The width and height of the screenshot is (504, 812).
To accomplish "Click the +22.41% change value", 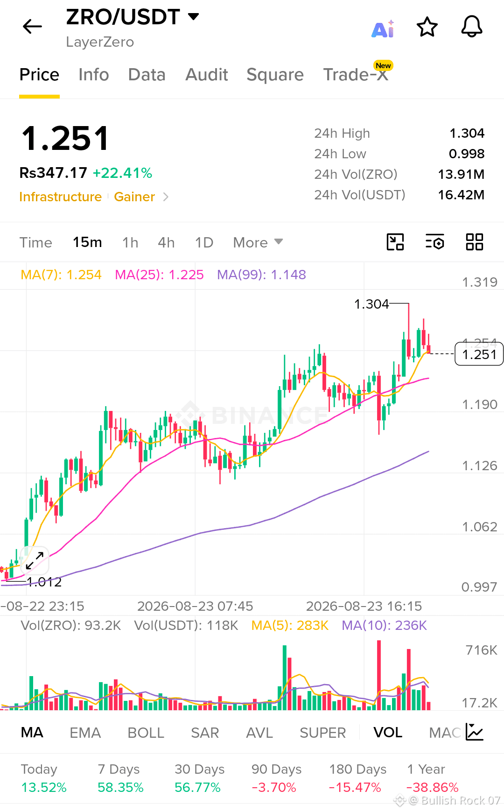I will [x=122, y=173].
